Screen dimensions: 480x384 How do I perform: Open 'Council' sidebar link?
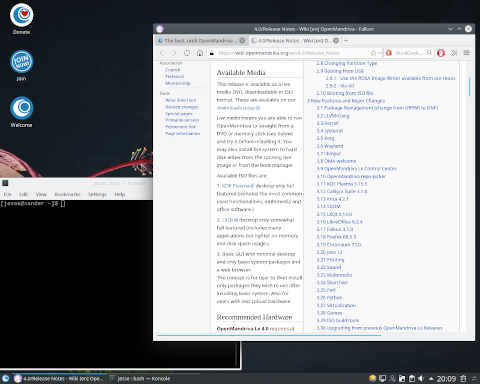[x=173, y=70]
